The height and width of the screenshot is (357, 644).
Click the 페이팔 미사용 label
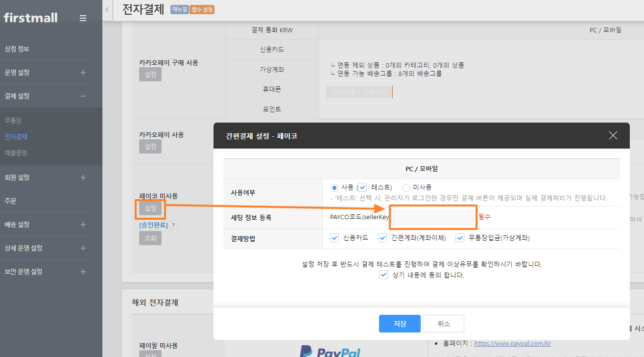[158, 345]
